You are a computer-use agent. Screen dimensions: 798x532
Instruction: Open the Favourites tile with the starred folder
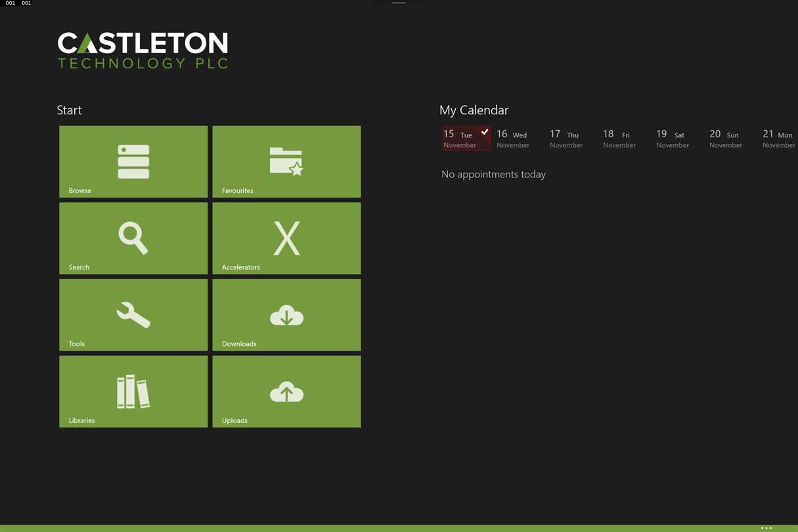click(x=286, y=162)
